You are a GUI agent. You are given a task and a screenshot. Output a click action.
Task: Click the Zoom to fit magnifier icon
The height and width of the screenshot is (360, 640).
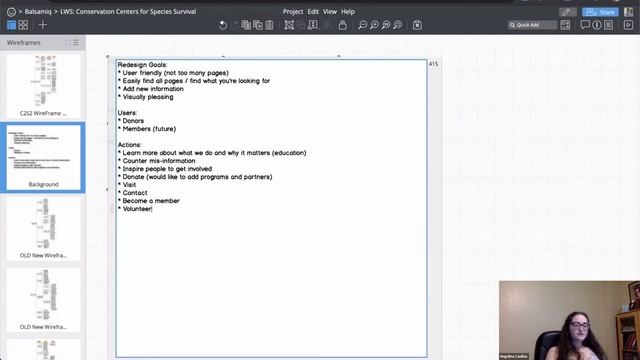(386, 25)
